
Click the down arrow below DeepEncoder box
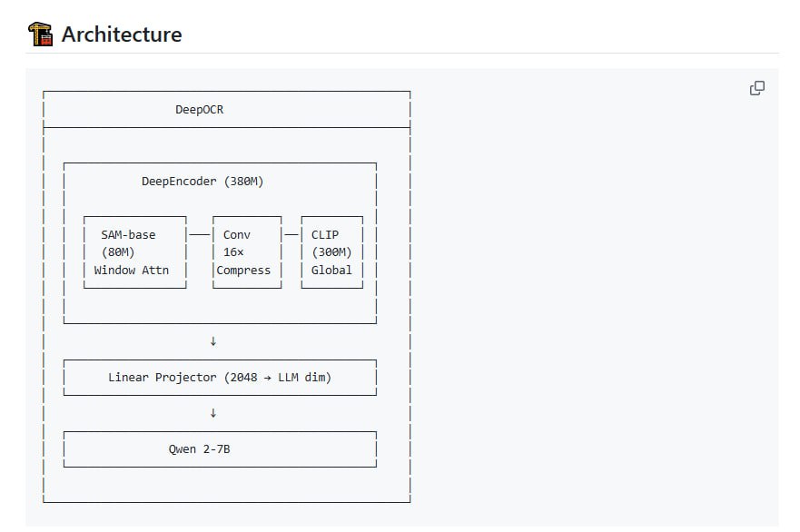tap(213, 341)
